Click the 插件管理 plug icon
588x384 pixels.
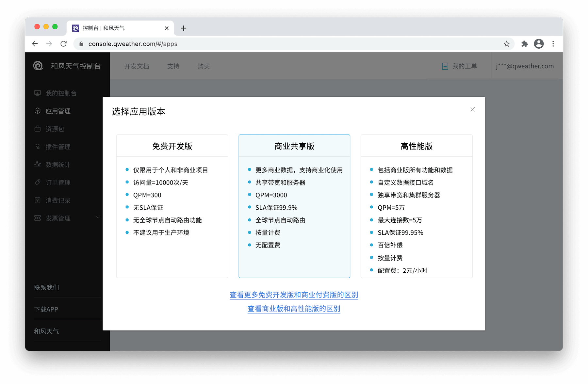click(38, 147)
